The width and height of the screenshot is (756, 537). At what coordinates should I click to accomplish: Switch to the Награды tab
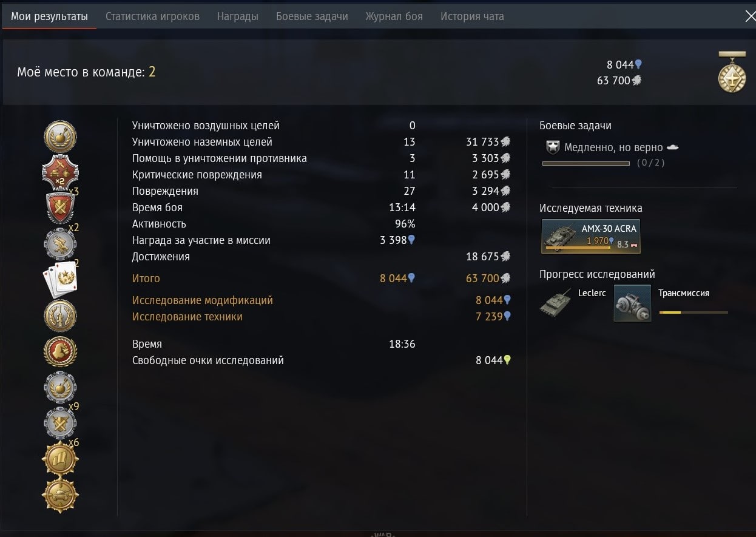coord(238,16)
